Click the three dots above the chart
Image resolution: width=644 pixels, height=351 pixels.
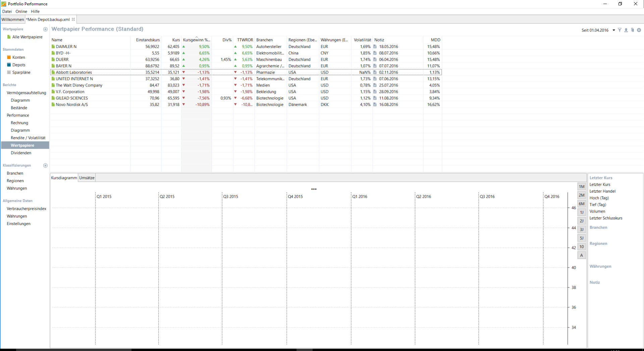(x=314, y=189)
